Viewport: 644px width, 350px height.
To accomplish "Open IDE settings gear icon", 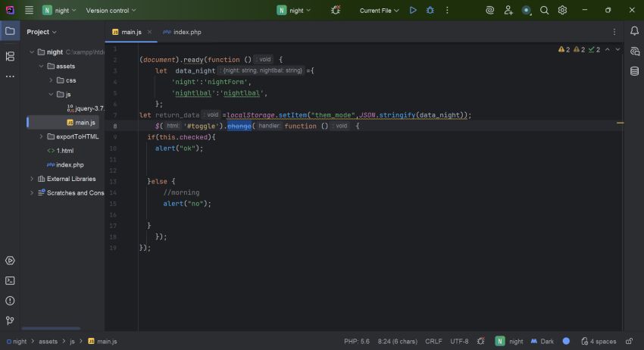I will (563, 11).
